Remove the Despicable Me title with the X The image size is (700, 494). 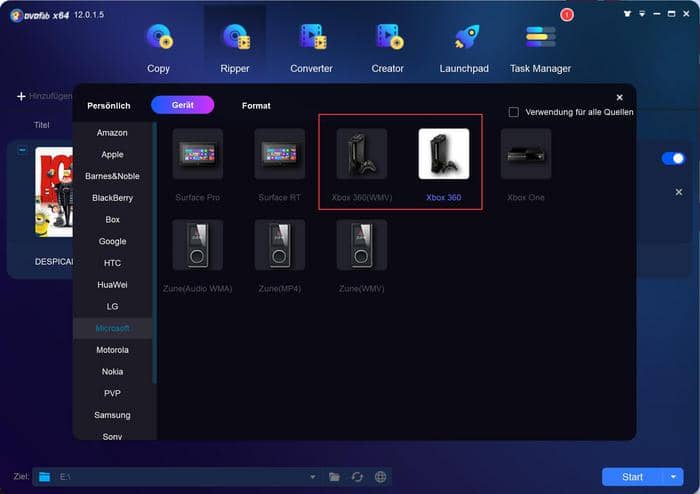pos(679,192)
